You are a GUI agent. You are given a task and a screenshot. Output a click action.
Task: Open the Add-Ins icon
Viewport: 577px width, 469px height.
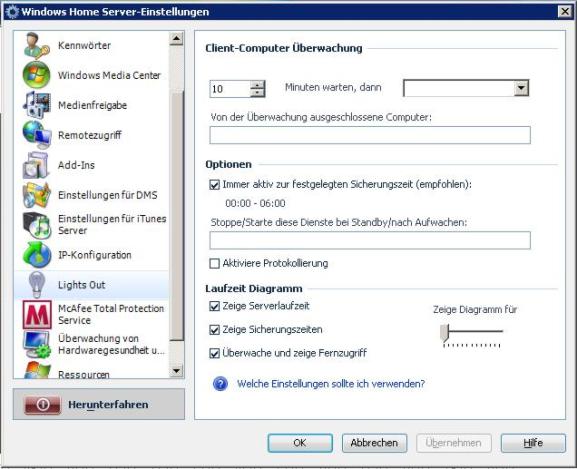[x=36, y=165]
